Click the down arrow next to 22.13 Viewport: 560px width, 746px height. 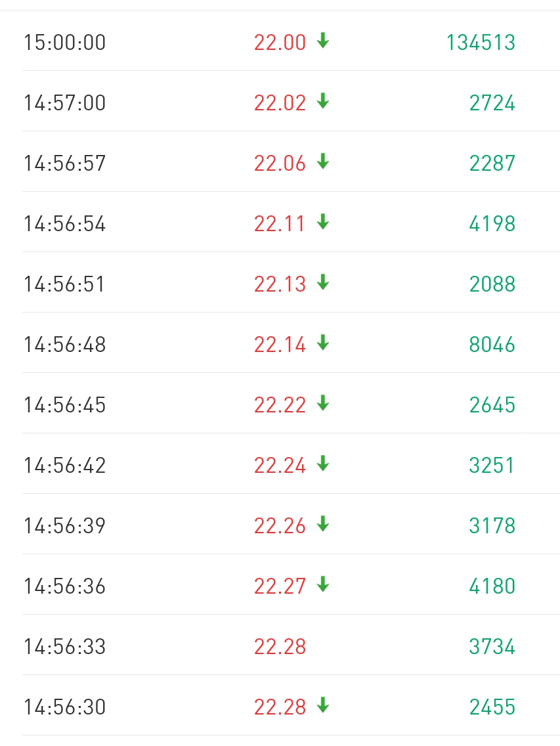(322, 283)
